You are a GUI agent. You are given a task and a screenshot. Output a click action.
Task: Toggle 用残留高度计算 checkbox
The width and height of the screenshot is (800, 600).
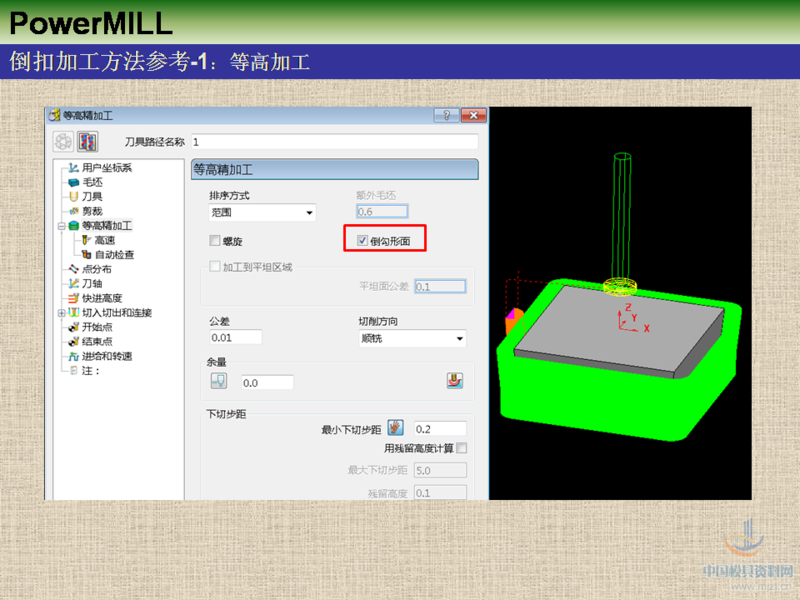point(461,448)
